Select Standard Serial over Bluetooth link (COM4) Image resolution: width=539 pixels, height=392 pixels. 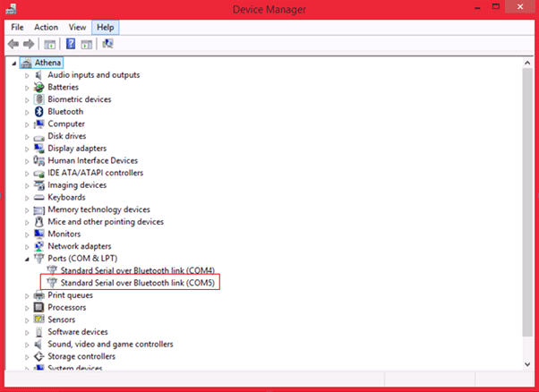pyautogui.click(x=137, y=270)
